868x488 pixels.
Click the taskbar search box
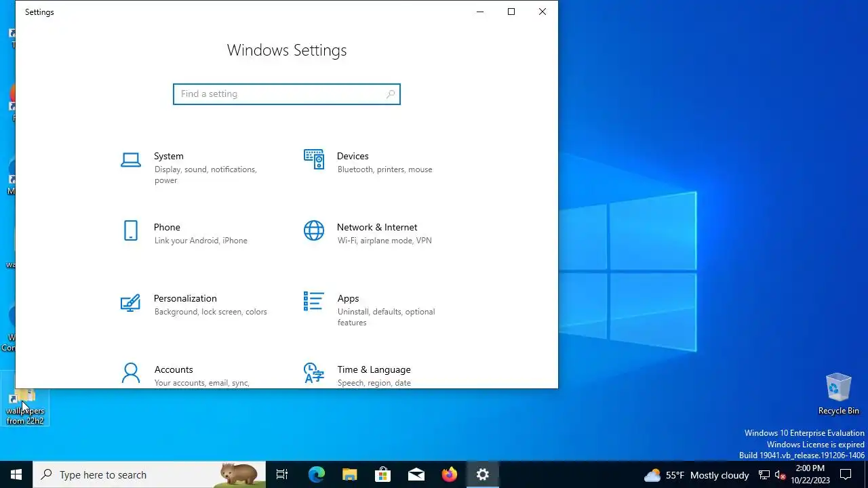[149, 474]
